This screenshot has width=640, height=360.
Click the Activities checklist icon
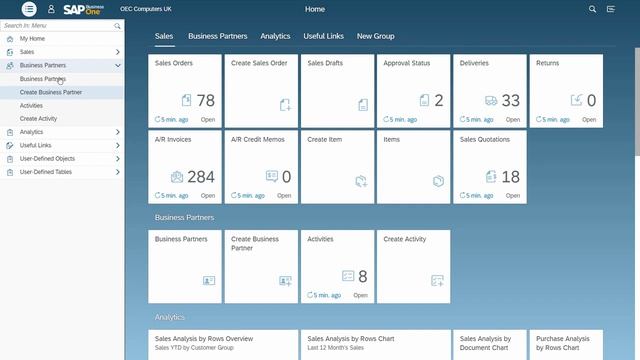(348, 276)
